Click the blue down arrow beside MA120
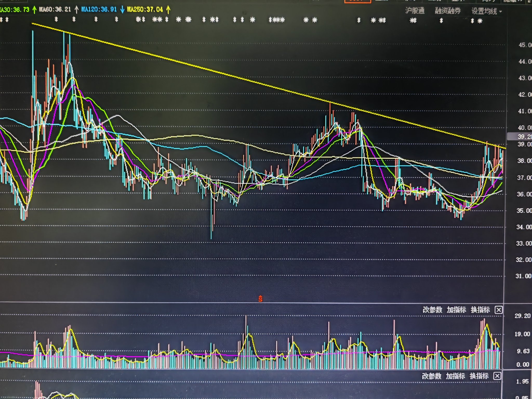The width and height of the screenshot is (532, 399). [122, 10]
